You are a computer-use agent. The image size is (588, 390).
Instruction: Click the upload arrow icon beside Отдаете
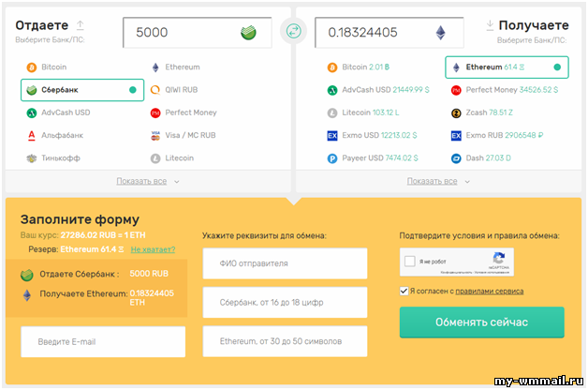click(x=81, y=25)
